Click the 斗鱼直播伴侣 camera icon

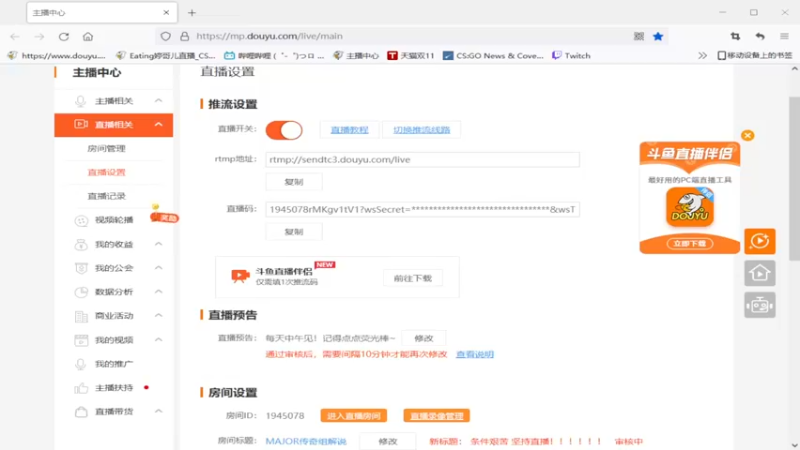pyautogui.click(x=240, y=276)
